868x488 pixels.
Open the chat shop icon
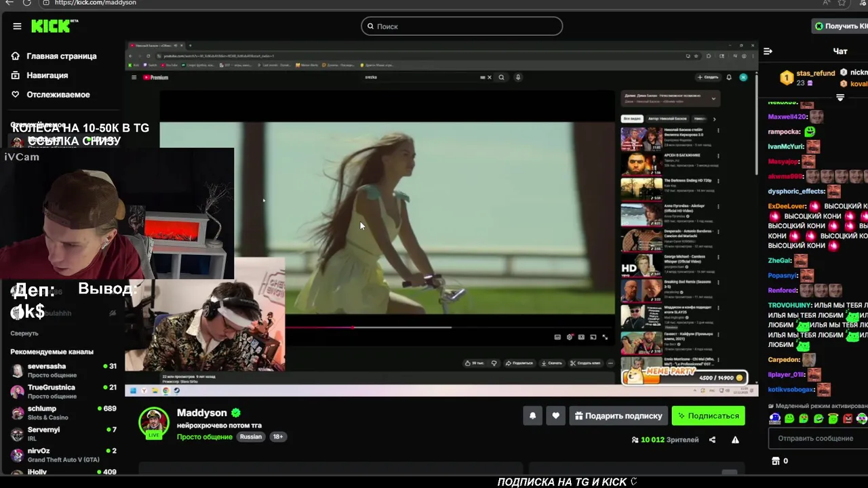coord(776,461)
